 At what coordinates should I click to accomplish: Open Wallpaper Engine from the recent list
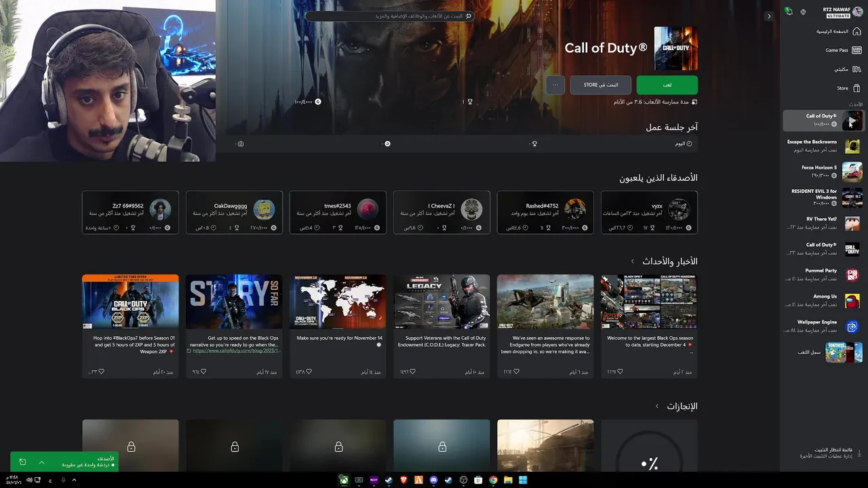coord(823,326)
